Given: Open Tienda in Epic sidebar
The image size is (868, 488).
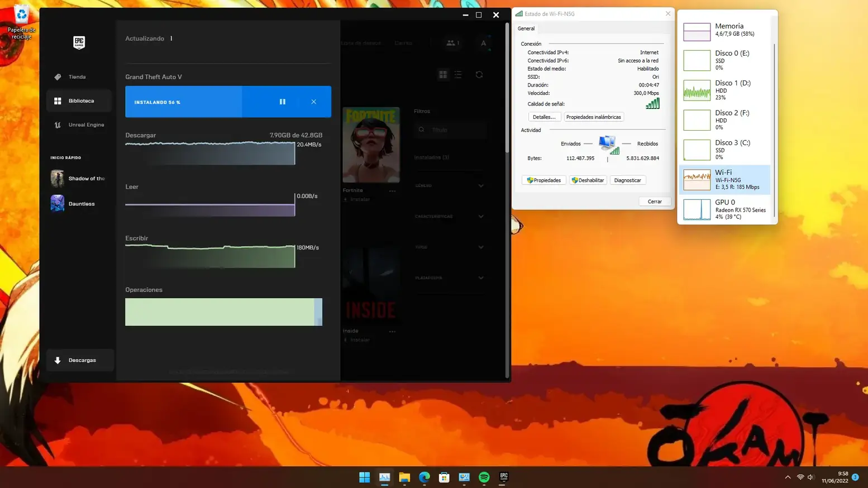Looking at the screenshot, I should pos(77,77).
